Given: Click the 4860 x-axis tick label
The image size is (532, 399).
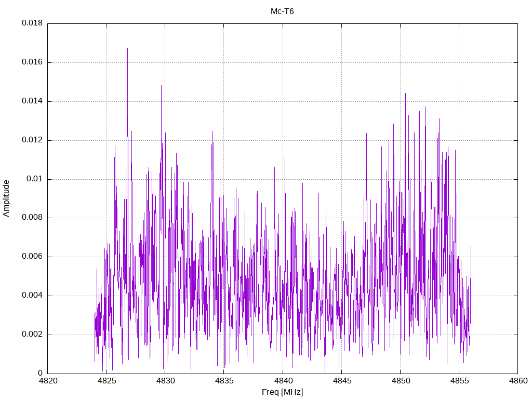Looking at the screenshot, I should pyautogui.click(x=518, y=381).
